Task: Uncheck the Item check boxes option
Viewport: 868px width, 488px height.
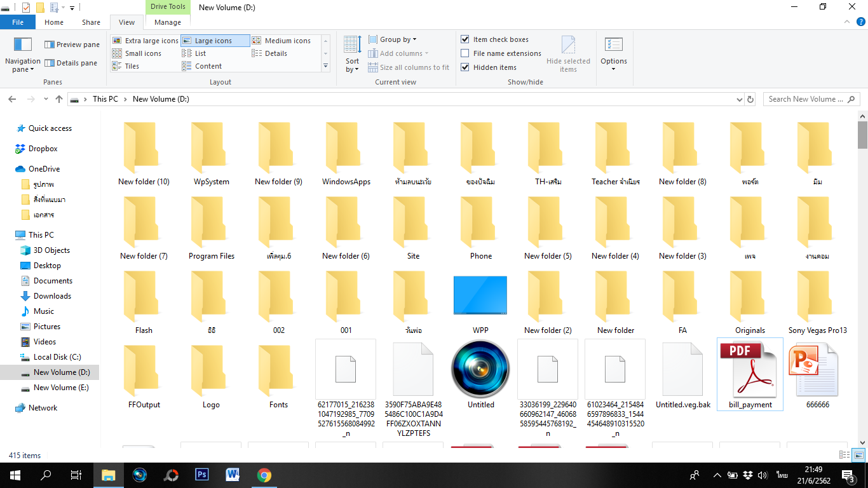Action: (465, 39)
